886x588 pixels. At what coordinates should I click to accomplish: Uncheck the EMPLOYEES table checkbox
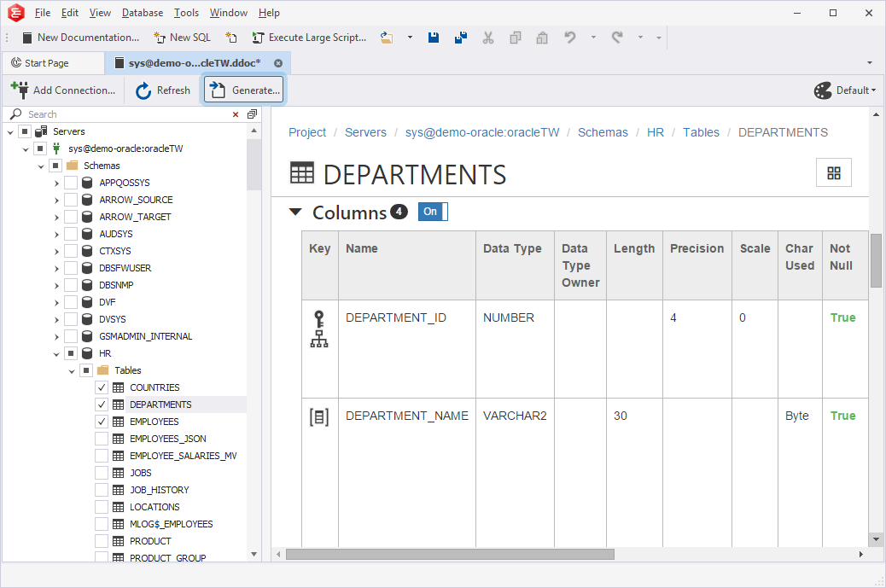102,422
